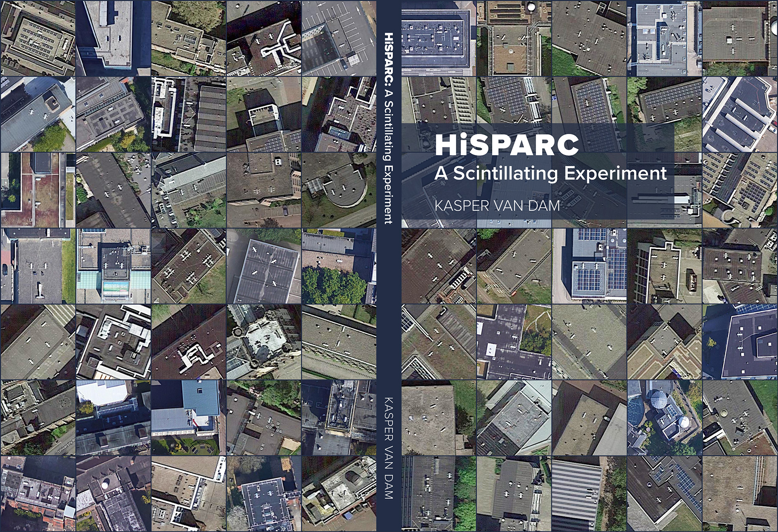778x532 pixels.
Task: Select tile with red brick buildings
Action: tap(38, 494)
